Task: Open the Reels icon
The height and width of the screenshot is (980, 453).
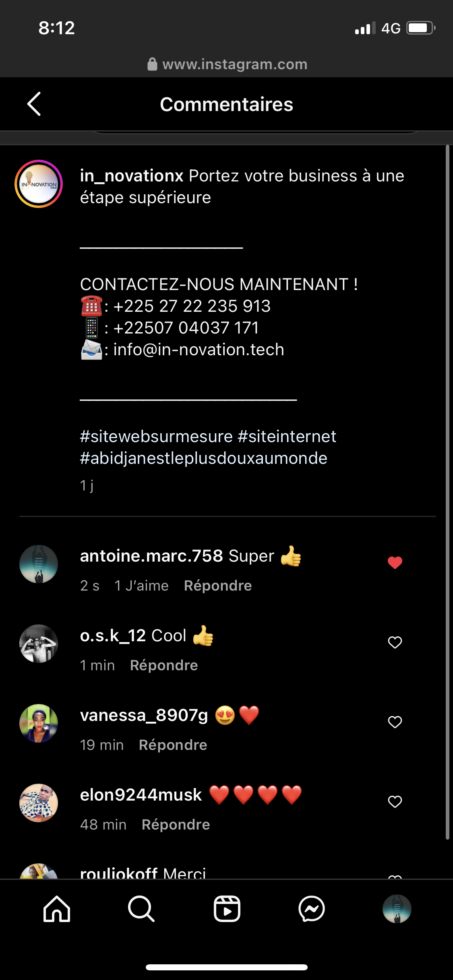Action: pos(227,909)
